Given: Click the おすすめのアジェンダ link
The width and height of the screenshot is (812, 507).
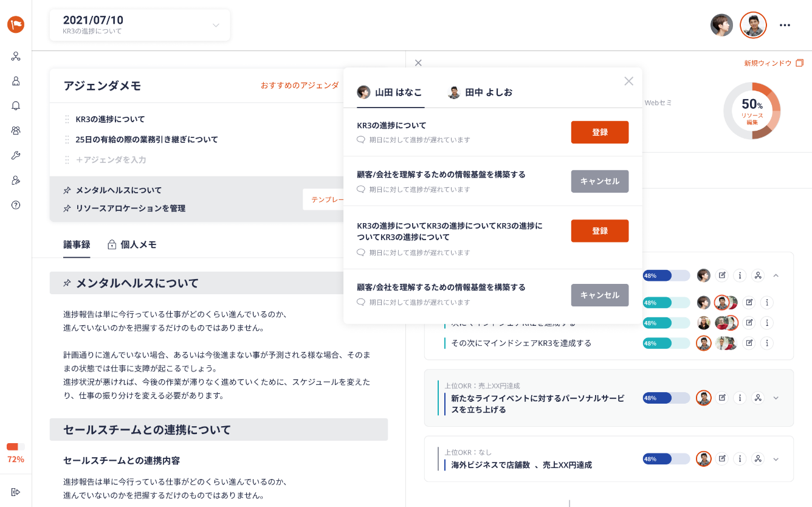Looking at the screenshot, I should [300, 86].
